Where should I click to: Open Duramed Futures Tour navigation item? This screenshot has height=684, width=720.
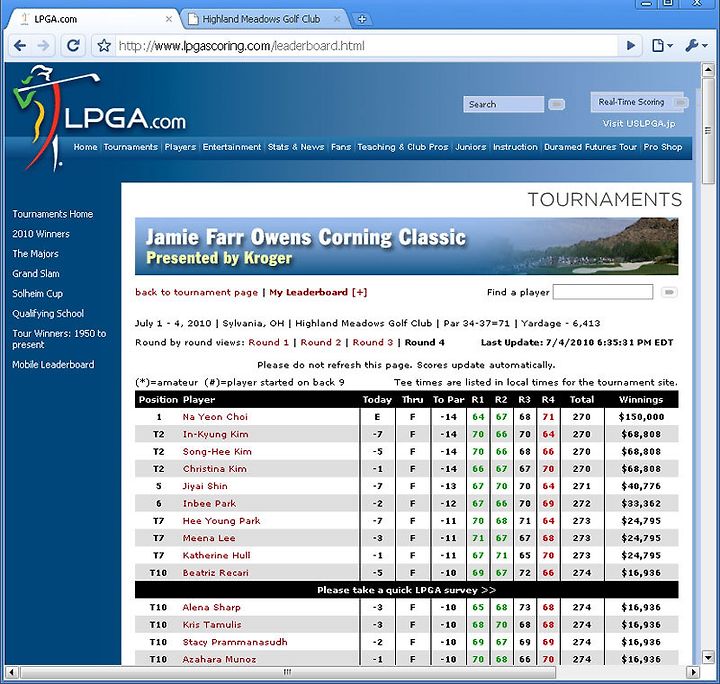(x=591, y=147)
